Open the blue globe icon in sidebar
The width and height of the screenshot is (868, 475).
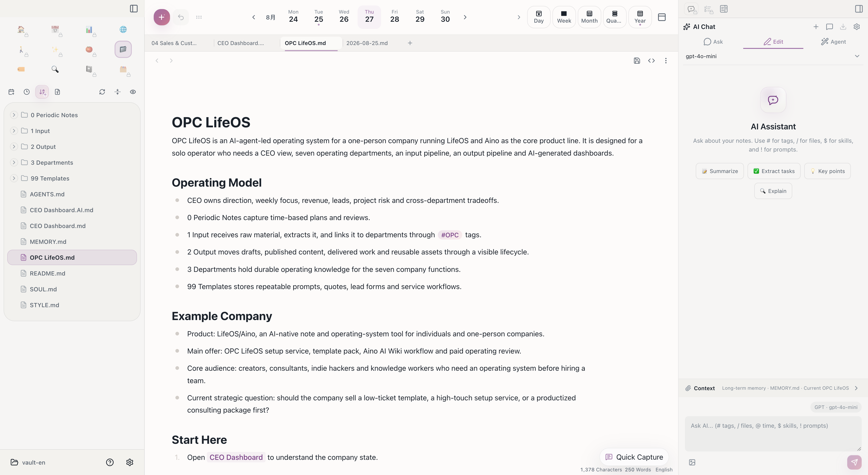(123, 30)
